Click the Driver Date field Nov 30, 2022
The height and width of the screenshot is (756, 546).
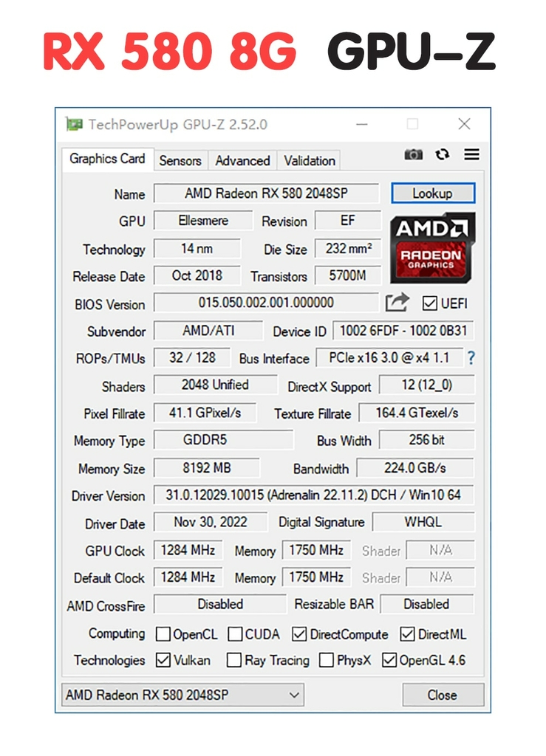(x=211, y=522)
